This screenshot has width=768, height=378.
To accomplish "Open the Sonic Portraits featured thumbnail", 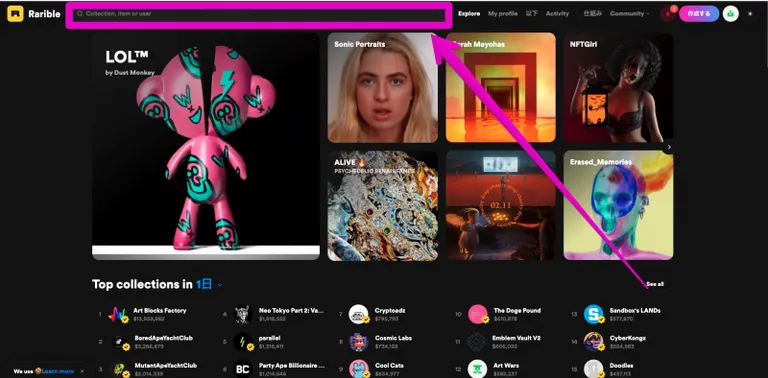I will [383, 88].
